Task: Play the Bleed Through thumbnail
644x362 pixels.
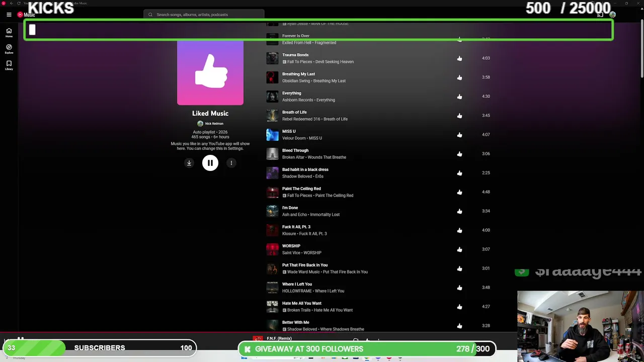Action: [x=272, y=154]
